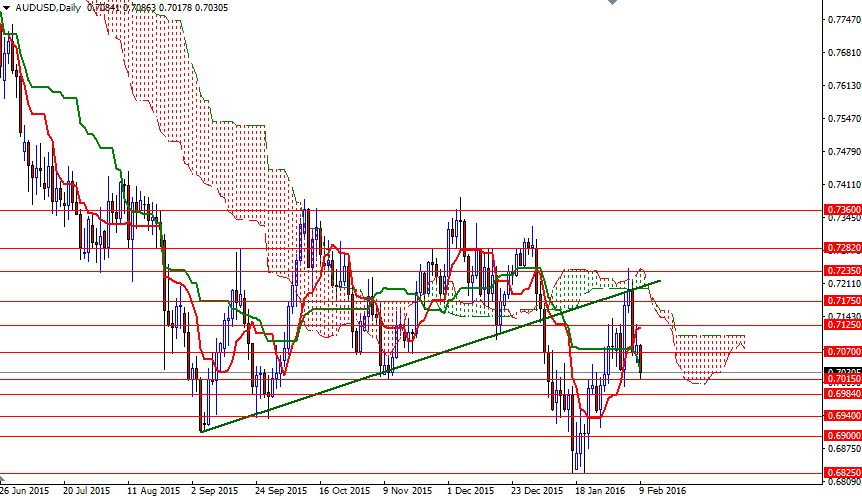The height and width of the screenshot is (499, 862).
Task: Click the 11 Aug 2015 date label
Action: point(153,490)
